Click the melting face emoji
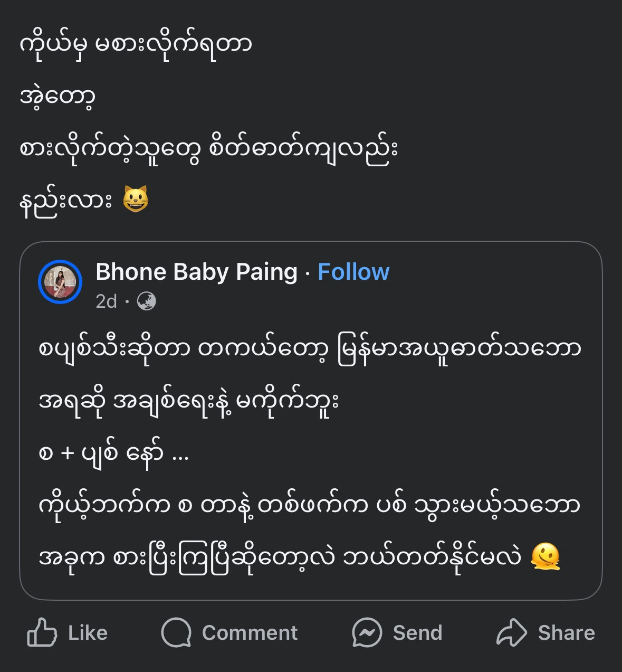This screenshot has width=622, height=672. pyautogui.click(x=546, y=557)
